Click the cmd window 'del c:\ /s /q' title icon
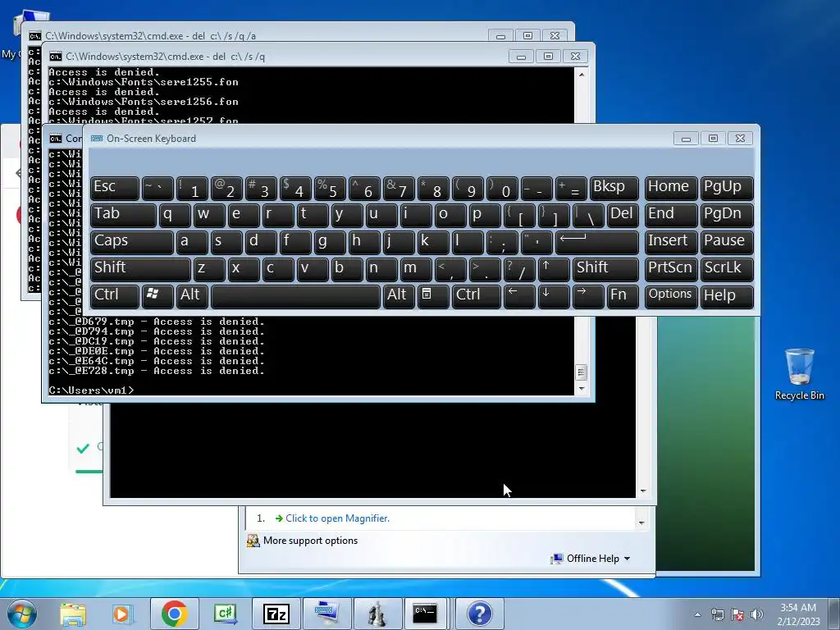Screen dimensions: 840x630 pos(55,57)
